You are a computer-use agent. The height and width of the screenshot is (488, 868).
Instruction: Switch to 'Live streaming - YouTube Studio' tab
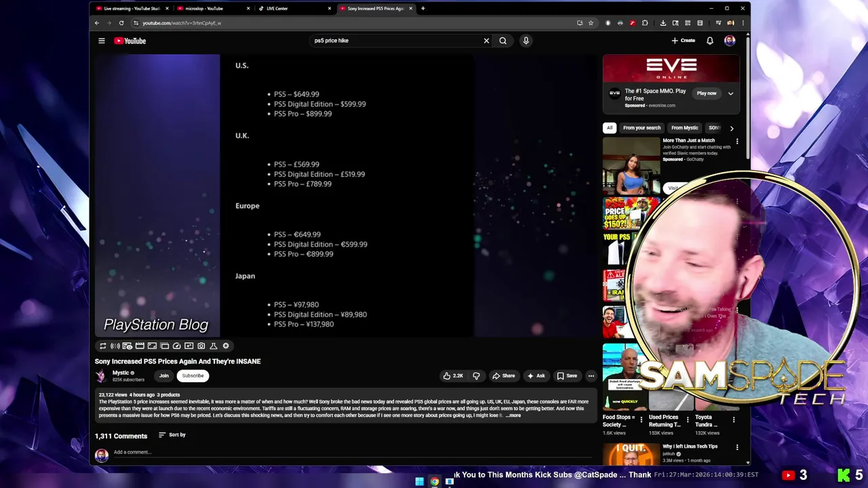pos(131,9)
